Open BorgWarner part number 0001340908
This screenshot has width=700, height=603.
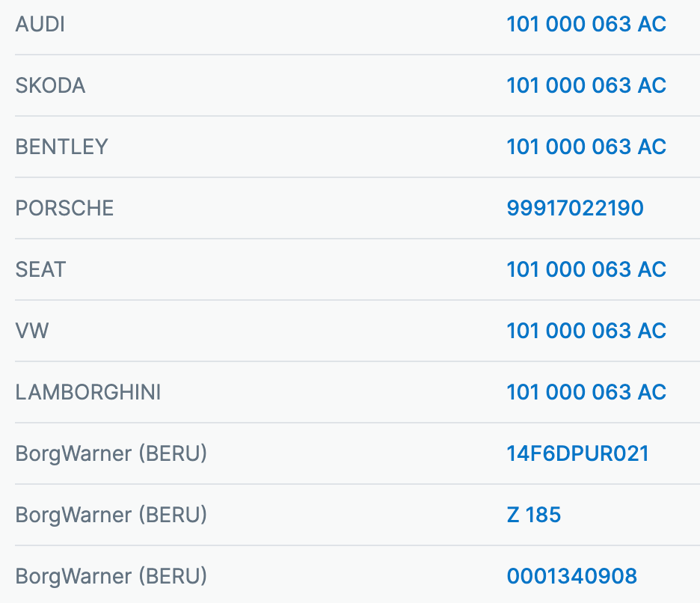click(x=571, y=577)
